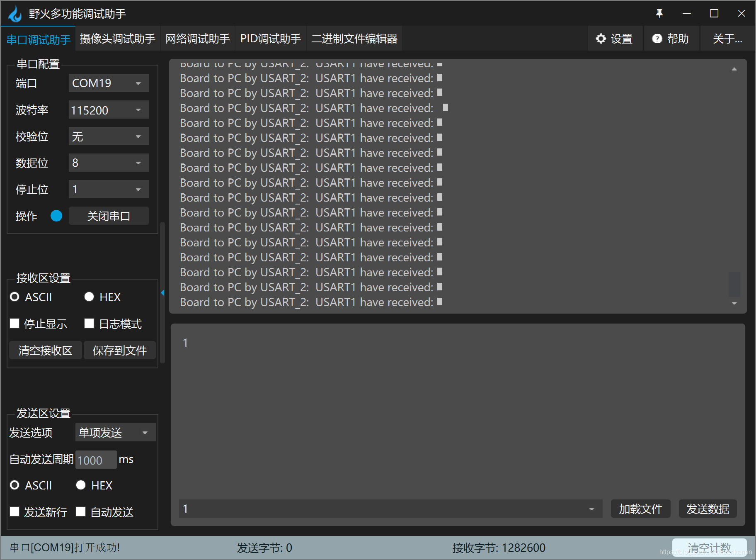Click the 发送数据 button
Image resolution: width=756 pixels, height=560 pixels.
(708, 509)
